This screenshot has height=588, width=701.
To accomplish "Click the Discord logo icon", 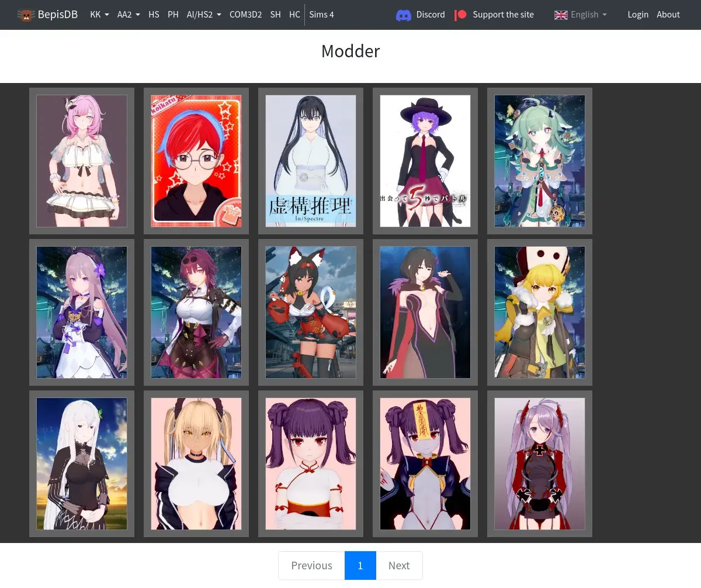I will [404, 15].
